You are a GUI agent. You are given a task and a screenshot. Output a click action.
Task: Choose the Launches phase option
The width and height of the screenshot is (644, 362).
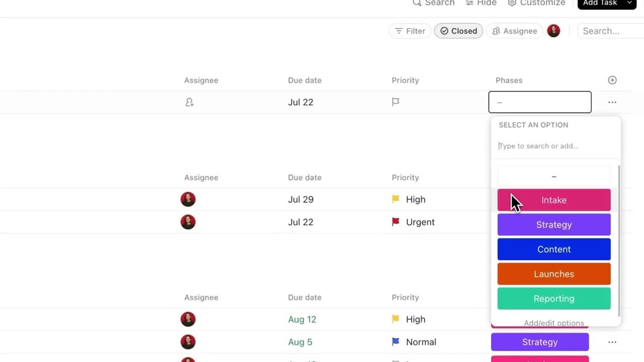[x=554, y=274]
